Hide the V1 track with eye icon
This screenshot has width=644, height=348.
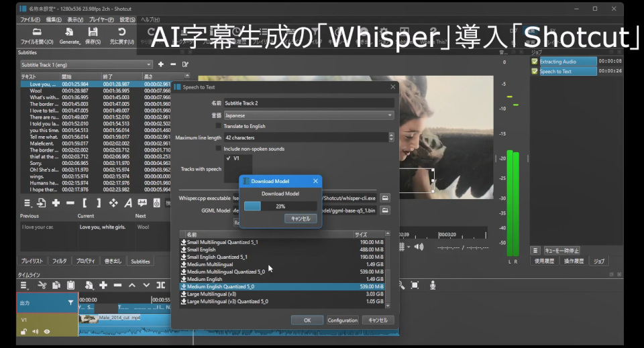tap(47, 332)
